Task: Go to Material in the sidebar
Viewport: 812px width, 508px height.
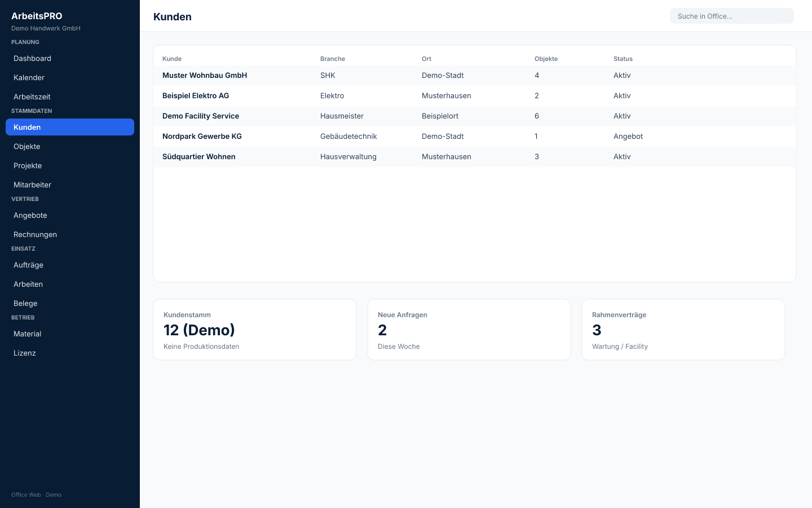Action: pyautogui.click(x=70, y=334)
